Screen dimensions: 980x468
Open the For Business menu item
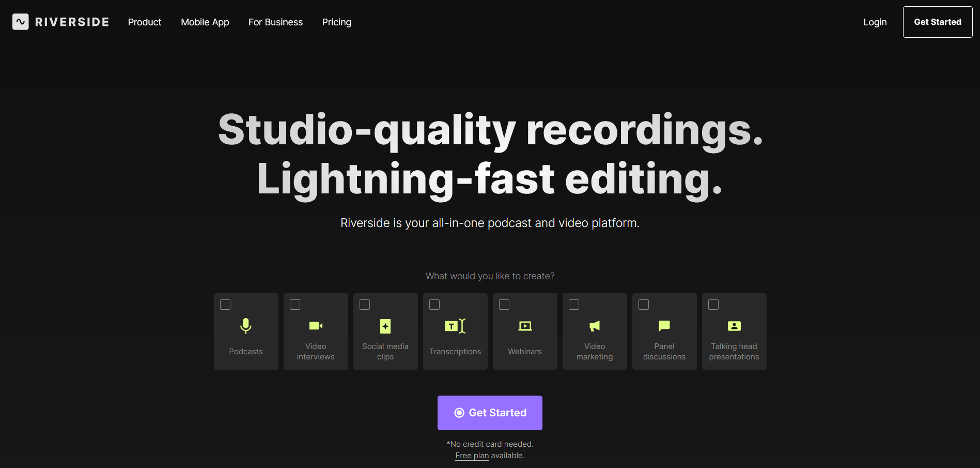275,22
